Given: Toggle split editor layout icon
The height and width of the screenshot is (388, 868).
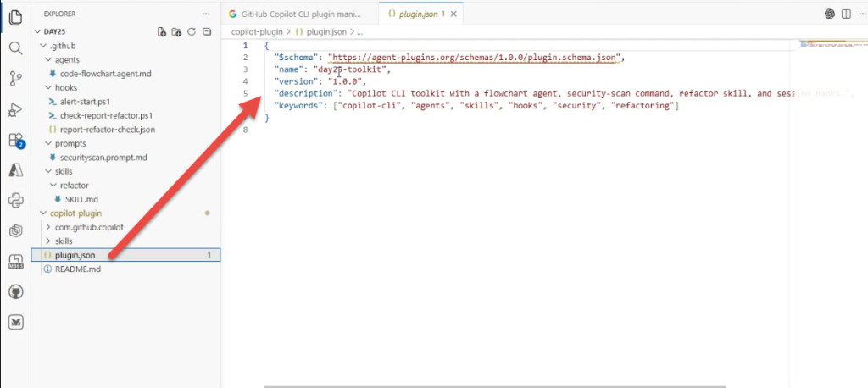Looking at the screenshot, I should pos(846,14).
